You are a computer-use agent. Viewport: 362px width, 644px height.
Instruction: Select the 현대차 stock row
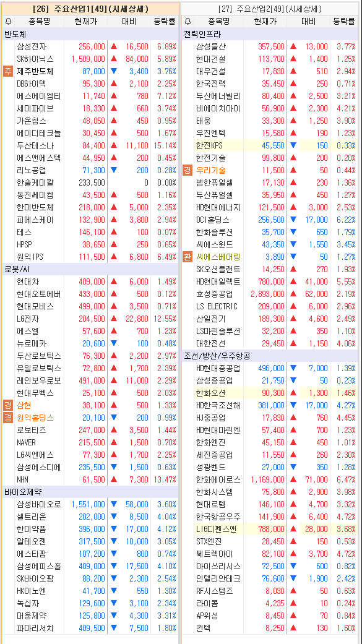(90, 281)
